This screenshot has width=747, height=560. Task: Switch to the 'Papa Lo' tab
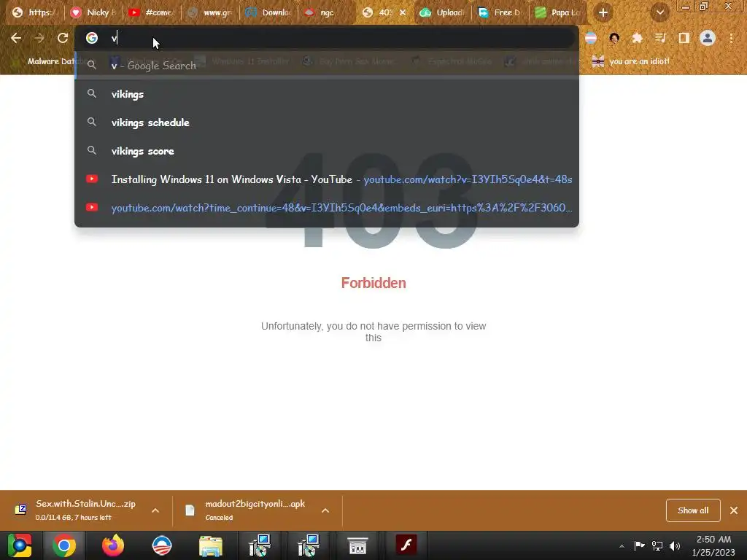point(560,12)
